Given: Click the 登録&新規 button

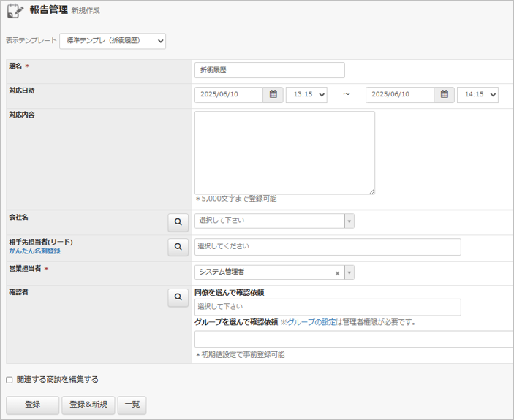Looking at the screenshot, I should [88, 405].
